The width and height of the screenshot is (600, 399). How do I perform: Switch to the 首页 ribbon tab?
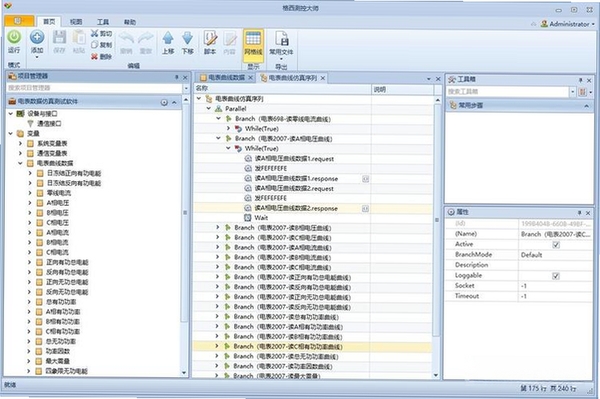pos(49,22)
